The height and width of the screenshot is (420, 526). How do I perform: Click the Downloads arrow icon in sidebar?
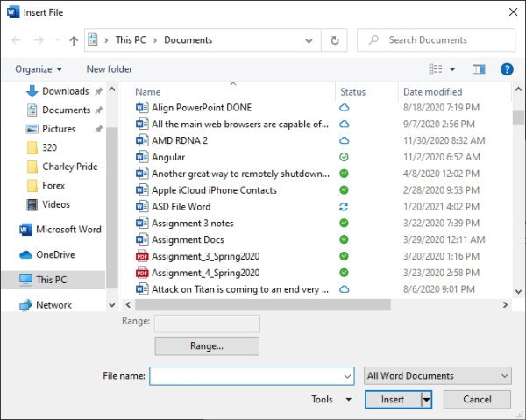pyautogui.click(x=32, y=91)
